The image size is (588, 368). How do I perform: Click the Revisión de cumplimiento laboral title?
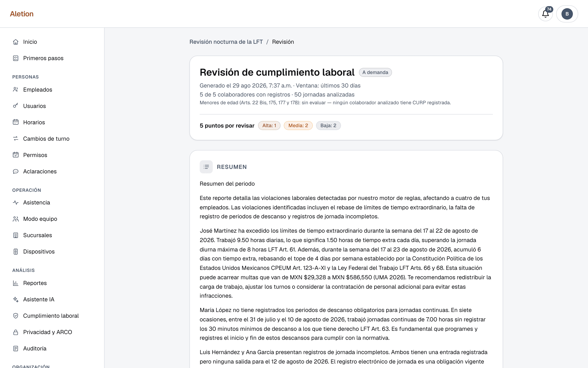[277, 72]
